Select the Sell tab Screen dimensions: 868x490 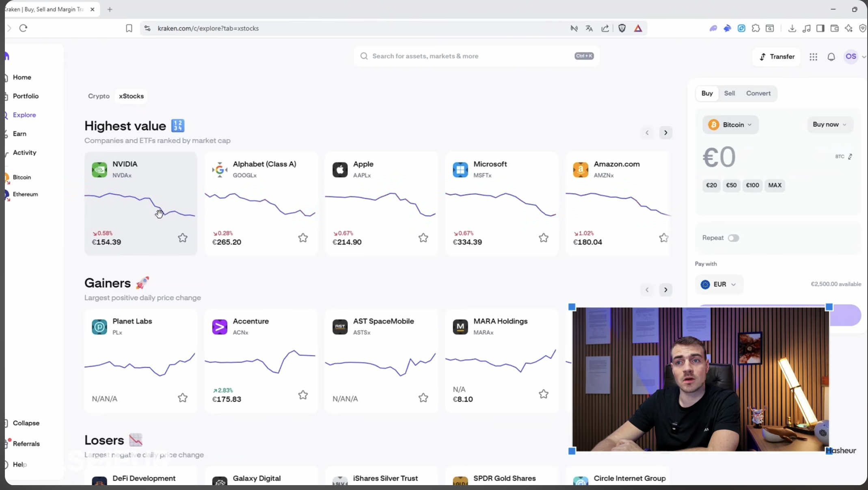point(729,93)
